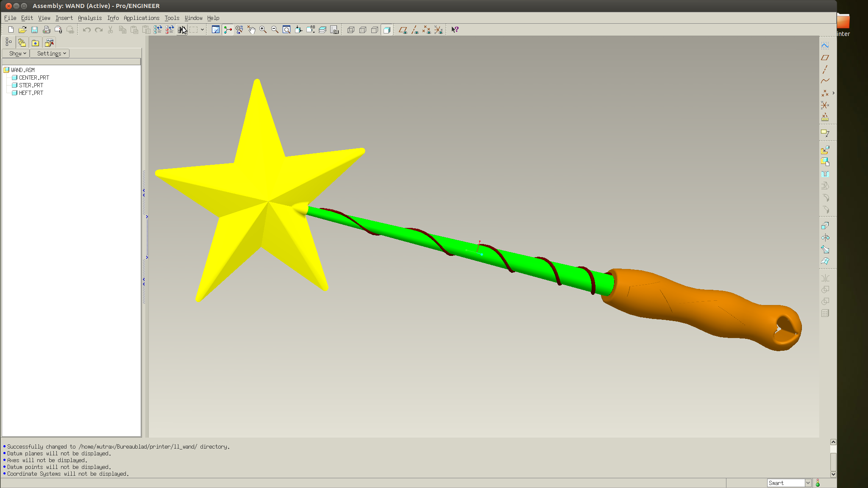Switch to Wireframe display mode
Viewport: 868px width, 488px height.
351,30
